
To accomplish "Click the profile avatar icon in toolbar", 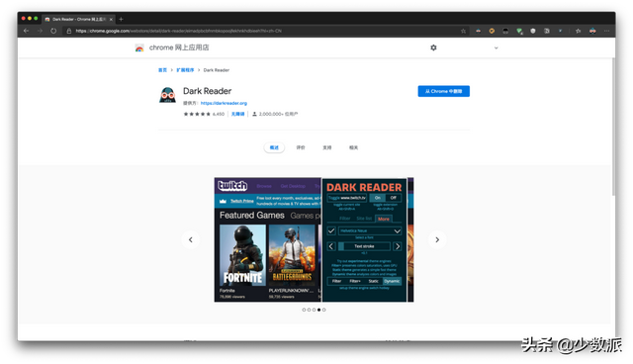I will point(592,31).
